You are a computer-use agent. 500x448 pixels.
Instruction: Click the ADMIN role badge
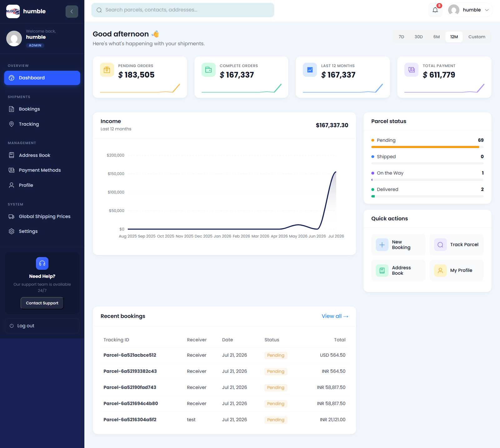click(35, 45)
